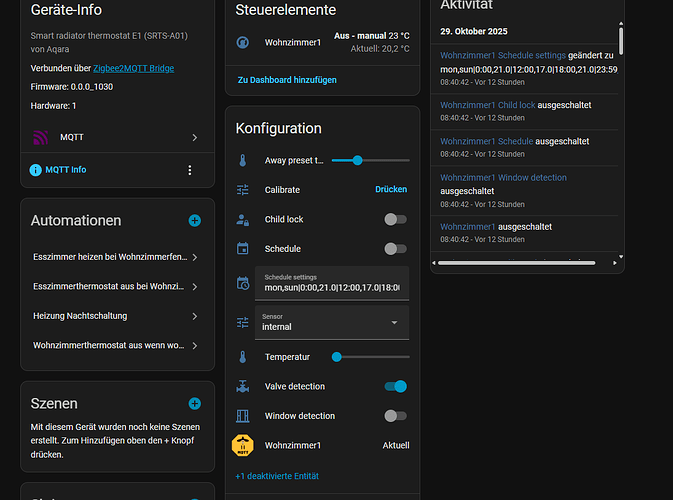This screenshot has height=500, width=673.
Task: Click the Child lock person icon
Action: point(243,220)
